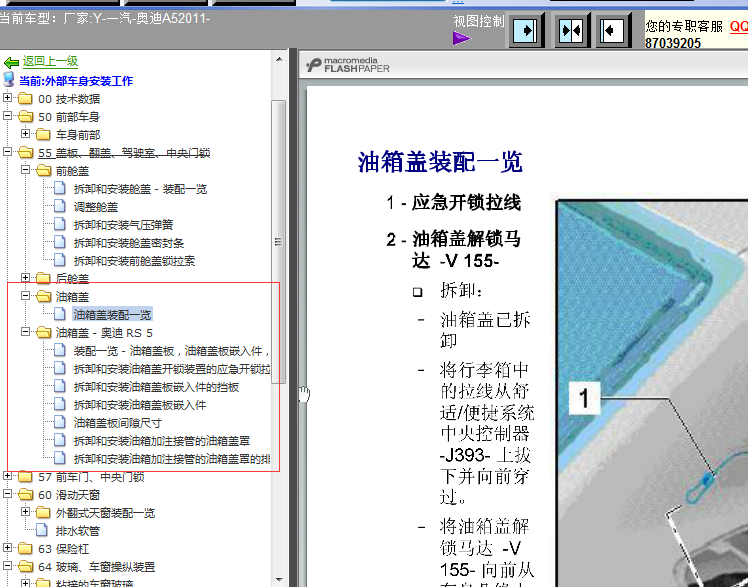The height and width of the screenshot is (587, 748).
Task: Select the 当前:外部车身安装工作 heading
Action: tap(76, 81)
